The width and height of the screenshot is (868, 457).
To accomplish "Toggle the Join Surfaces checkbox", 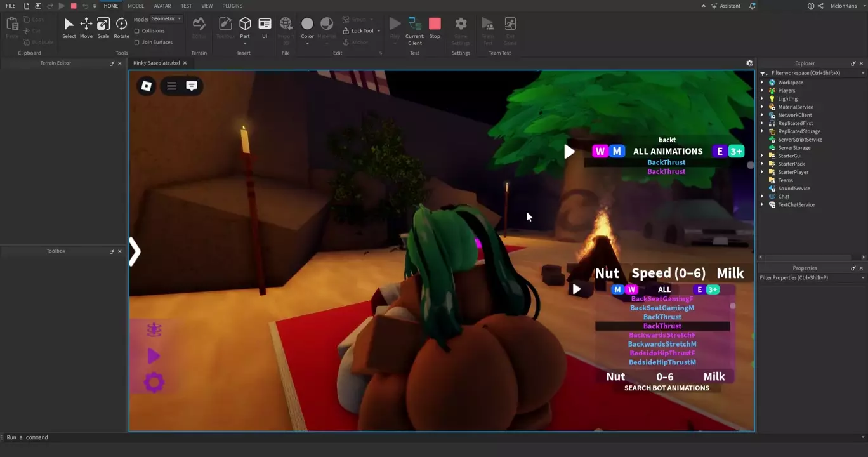I will pyautogui.click(x=137, y=42).
